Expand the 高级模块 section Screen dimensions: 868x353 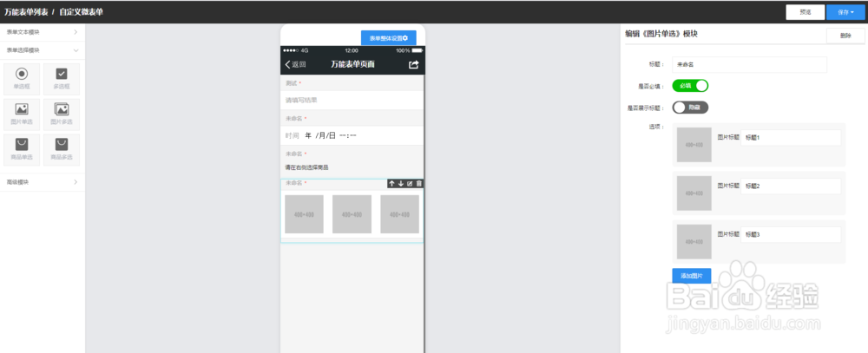point(43,182)
